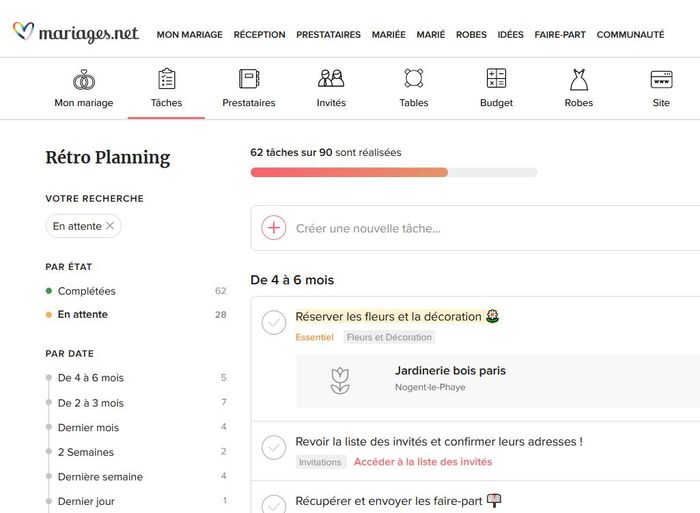This screenshot has height=513, width=700.
Task: Follow Accéder à la liste des invités link
Action: (423, 462)
